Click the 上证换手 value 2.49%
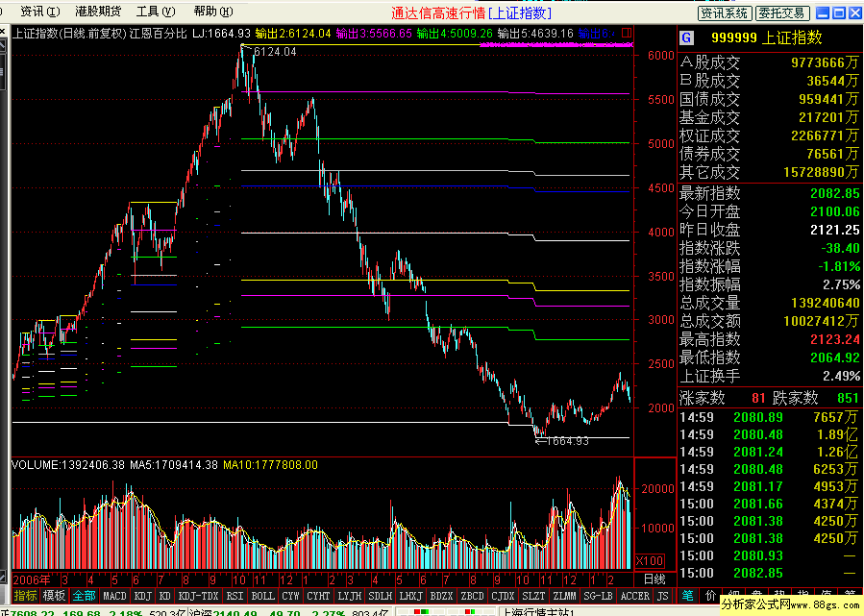 tap(841, 376)
